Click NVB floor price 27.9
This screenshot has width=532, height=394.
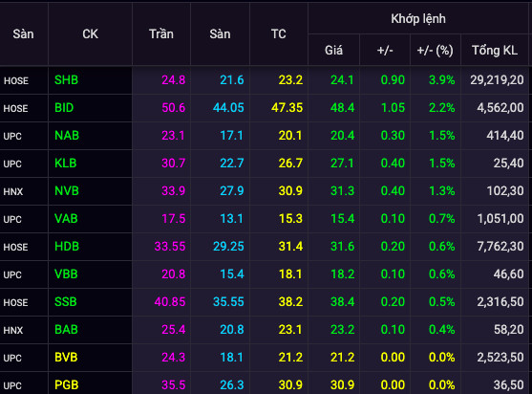tap(232, 191)
